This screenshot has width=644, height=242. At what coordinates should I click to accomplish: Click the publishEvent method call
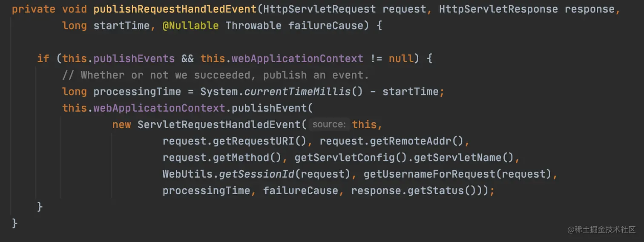(269, 108)
